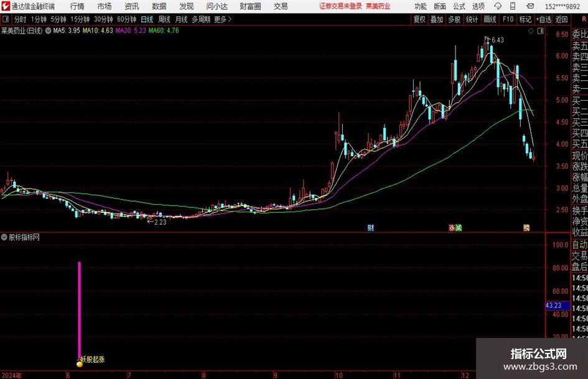Viewport: 588px width, 379px height.
Task: Toggle the right info panel icon
Action: click(x=540, y=31)
